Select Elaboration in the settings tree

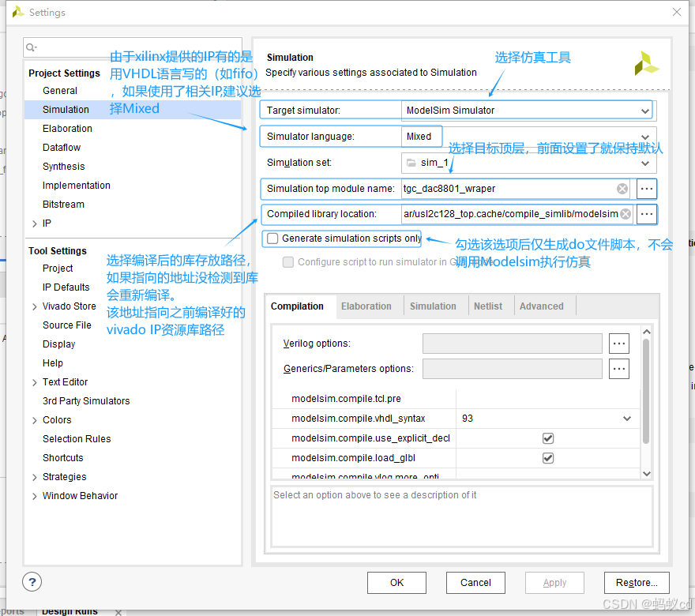tap(67, 129)
